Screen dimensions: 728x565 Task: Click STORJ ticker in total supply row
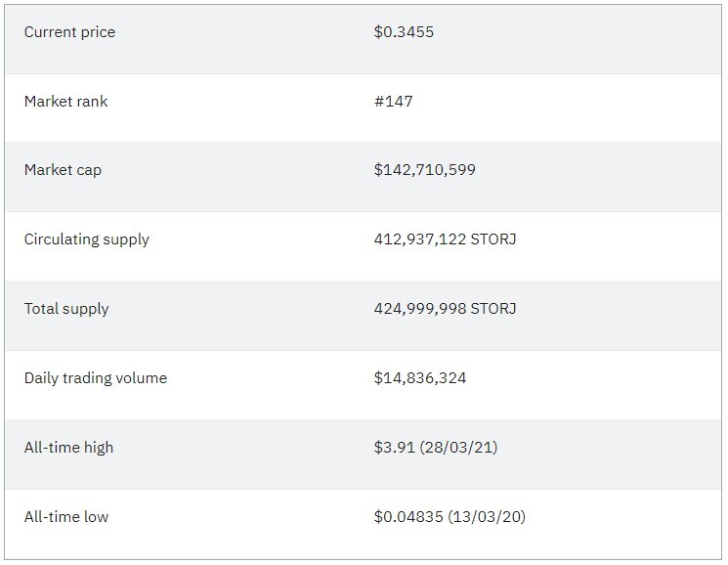[493, 308]
